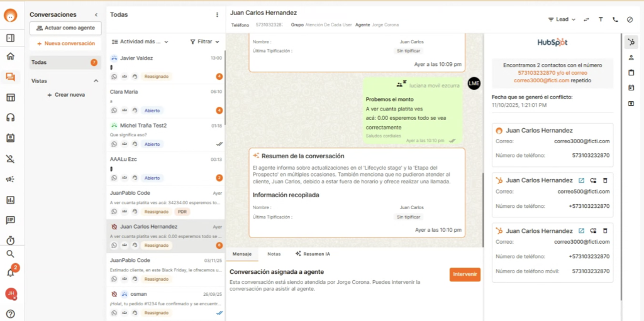Open the Actividad más sort dropdown
Image resolution: width=644 pixels, height=321 pixels.
[x=140, y=41]
